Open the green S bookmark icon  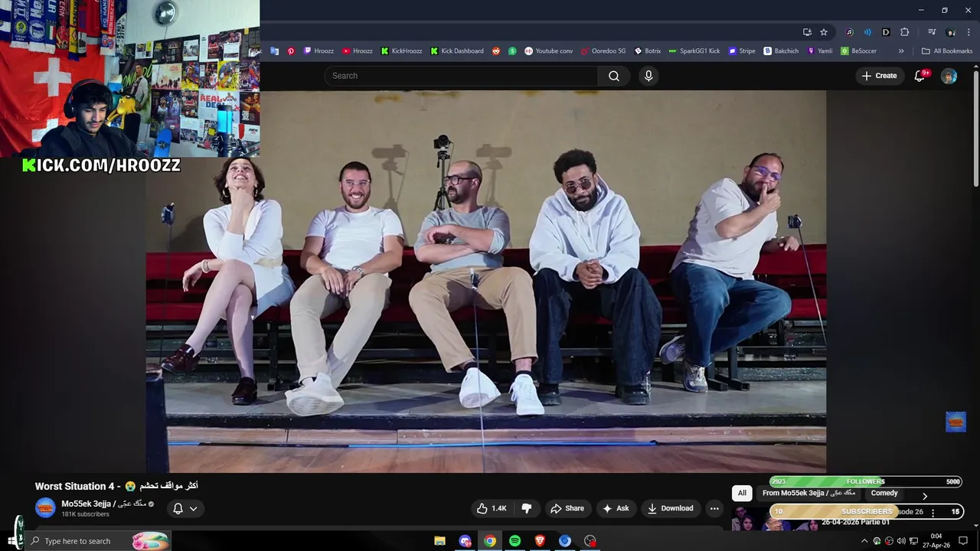point(512,51)
